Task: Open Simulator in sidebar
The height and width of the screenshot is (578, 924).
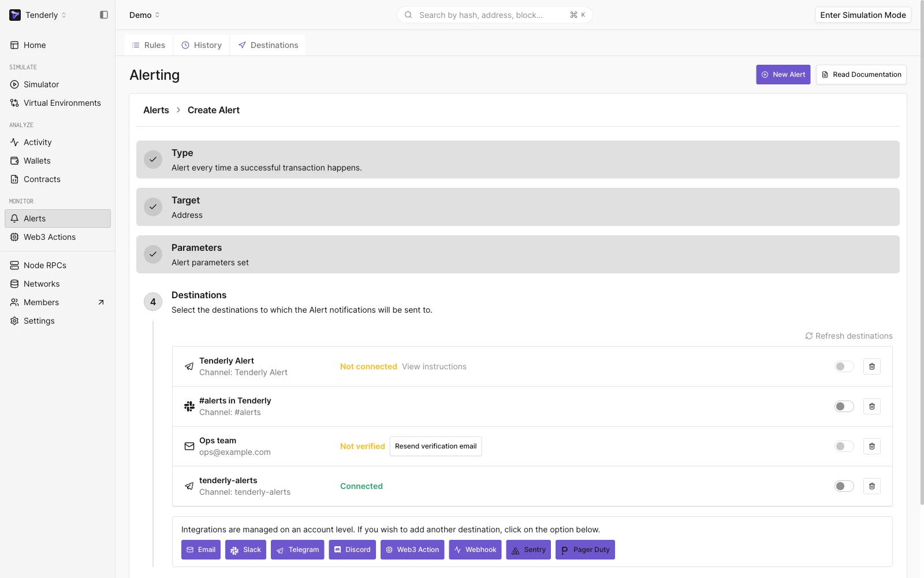Action: [x=58, y=84]
